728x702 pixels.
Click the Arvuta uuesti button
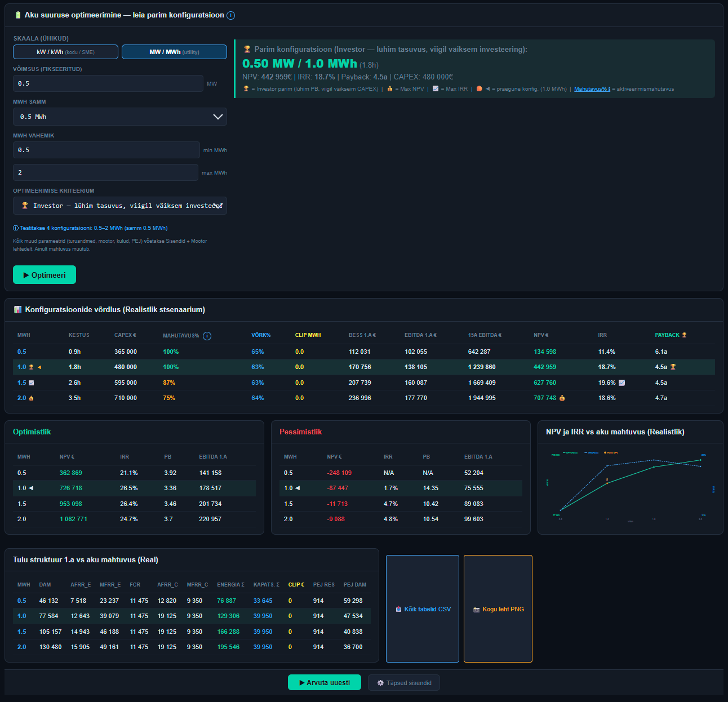[x=325, y=682]
